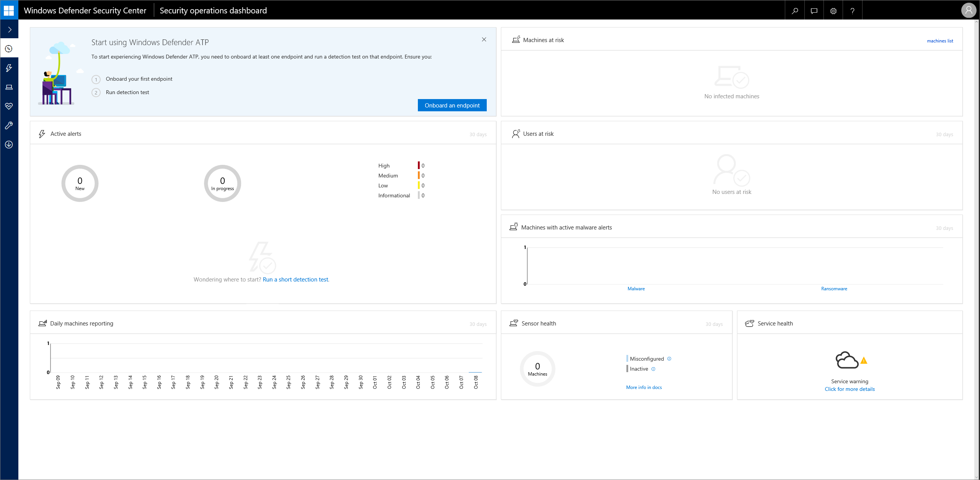Image resolution: width=980 pixels, height=480 pixels.
Task: Click the Malware chart category label
Action: click(636, 289)
